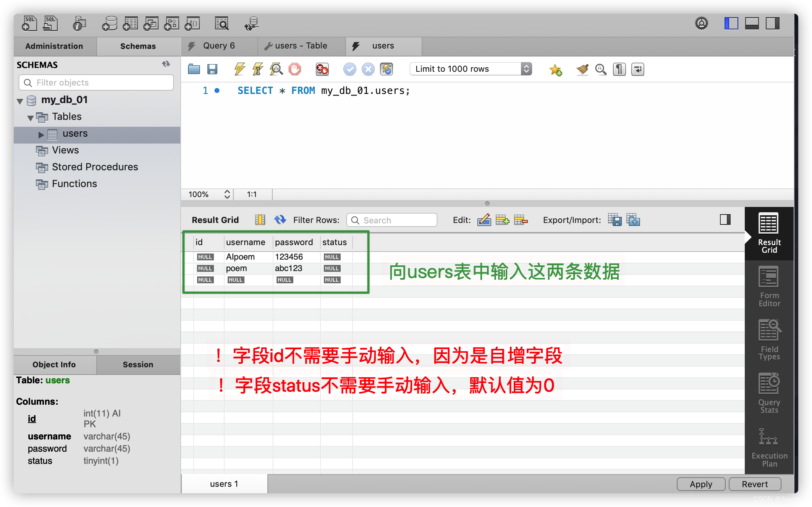Open the users - Table tab

301,46
